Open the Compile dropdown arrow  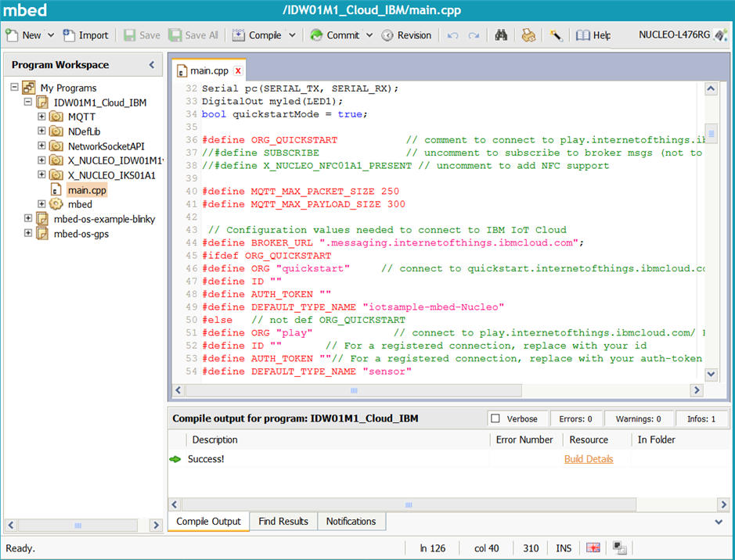click(x=293, y=35)
